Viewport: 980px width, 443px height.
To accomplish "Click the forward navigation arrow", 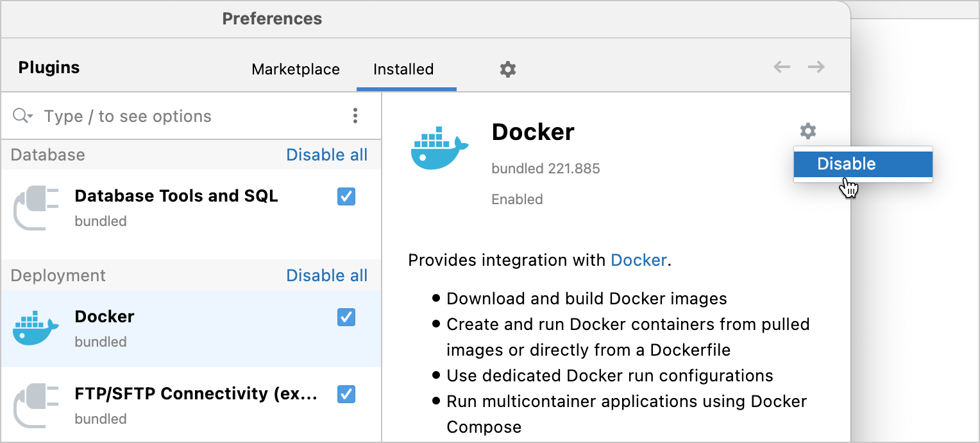I will coord(816,66).
